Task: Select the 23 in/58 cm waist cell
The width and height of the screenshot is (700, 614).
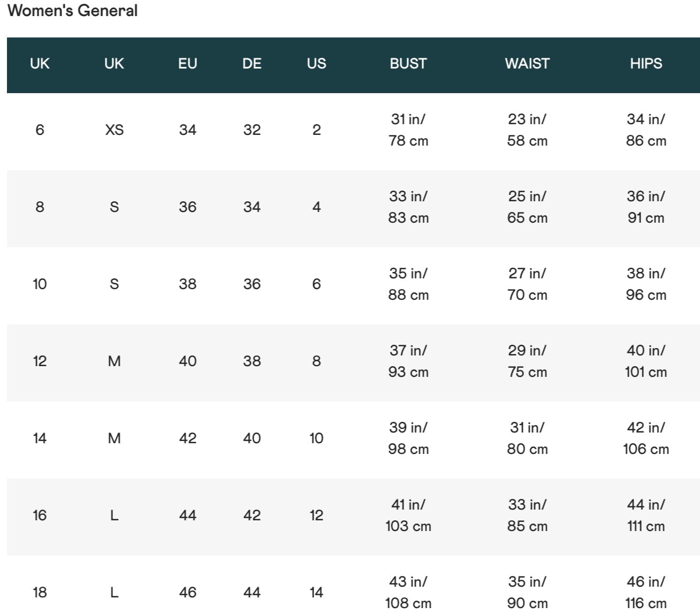Action: [x=527, y=130]
